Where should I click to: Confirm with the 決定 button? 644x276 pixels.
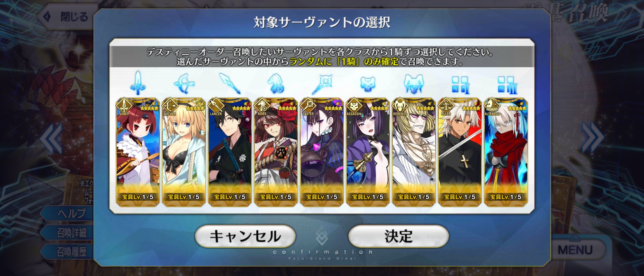coord(399,236)
